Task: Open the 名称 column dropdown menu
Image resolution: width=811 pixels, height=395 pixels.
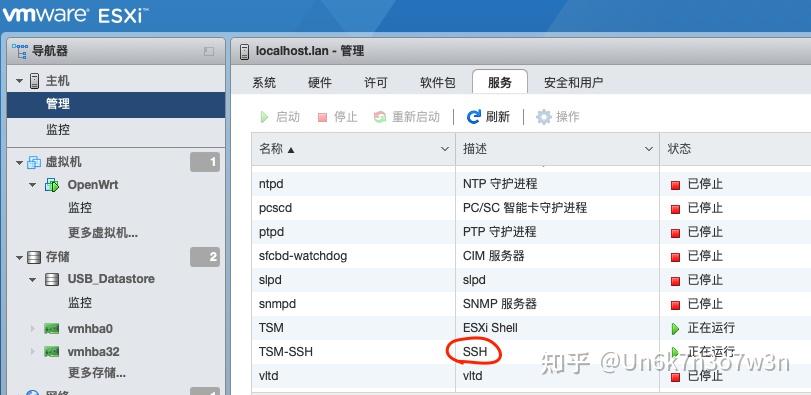Action: [444, 149]
